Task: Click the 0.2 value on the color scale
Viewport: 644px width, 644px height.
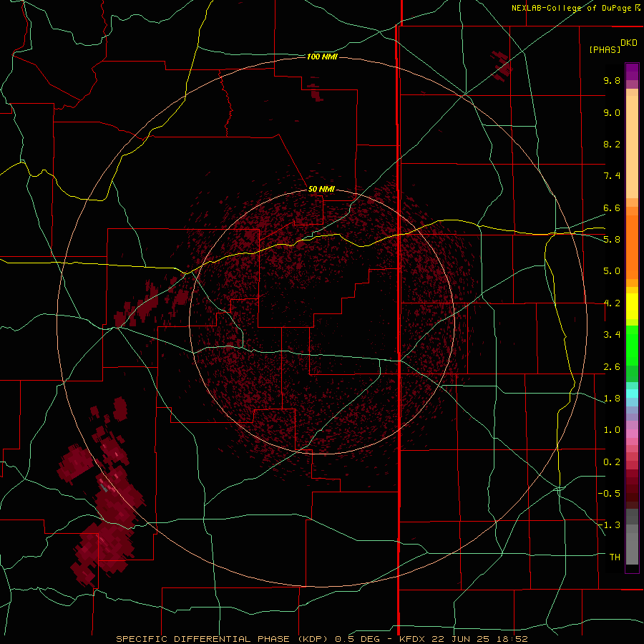Action: click(612, 462)
